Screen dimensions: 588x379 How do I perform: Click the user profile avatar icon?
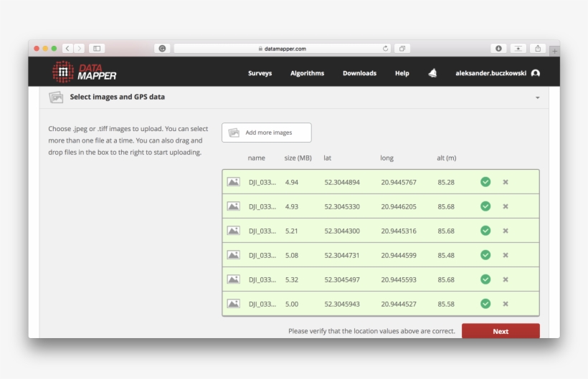click(536, 73)
